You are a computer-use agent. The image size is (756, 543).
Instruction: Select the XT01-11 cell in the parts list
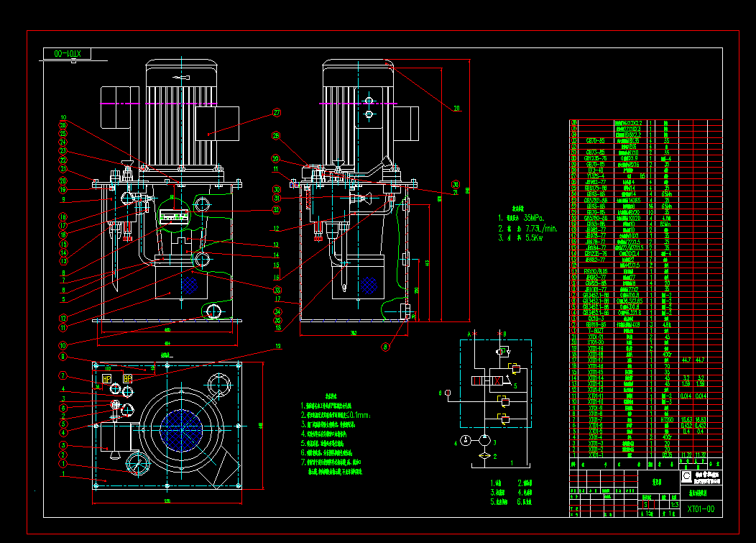coord(596,396)
